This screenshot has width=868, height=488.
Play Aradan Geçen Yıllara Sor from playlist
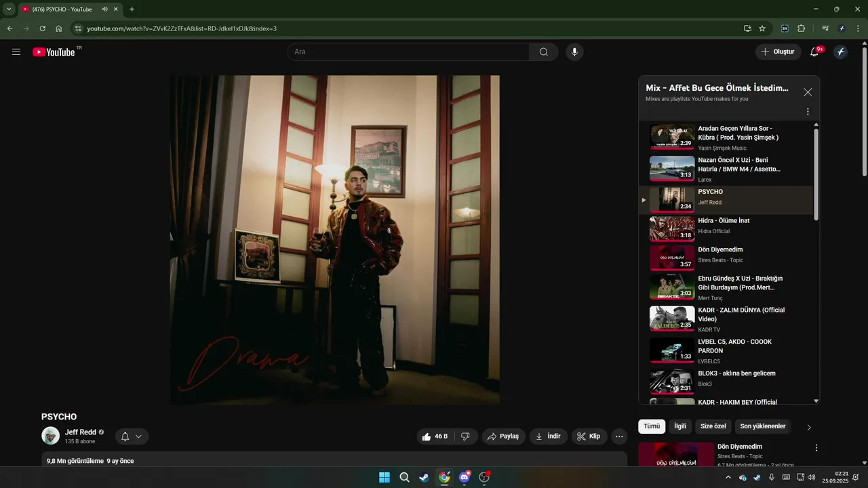726,137
